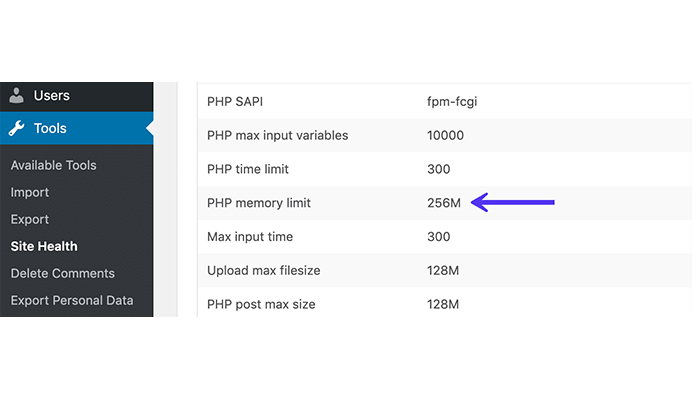Click the PHP time limit row
The image size is (692, 399).
click(444, 169)
